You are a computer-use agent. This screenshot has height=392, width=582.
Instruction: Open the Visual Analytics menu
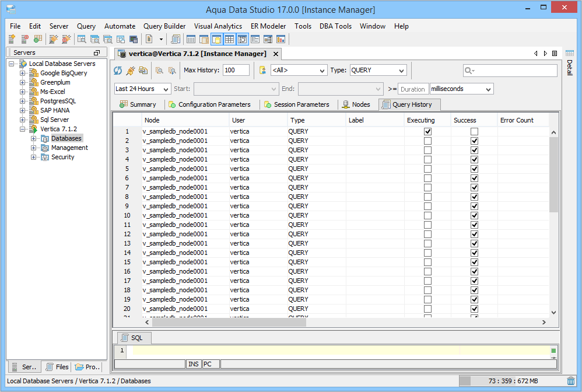(218, 26)
